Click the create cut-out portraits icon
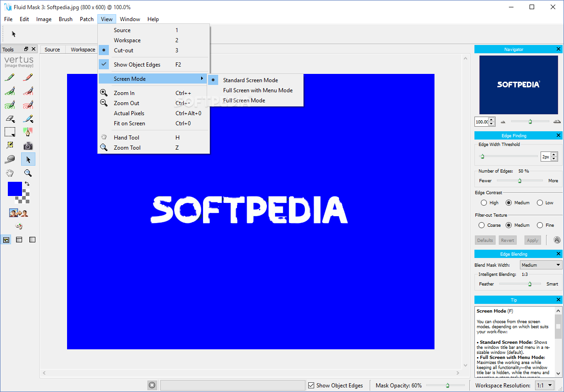The image size is (564, 392). (19, 213)
